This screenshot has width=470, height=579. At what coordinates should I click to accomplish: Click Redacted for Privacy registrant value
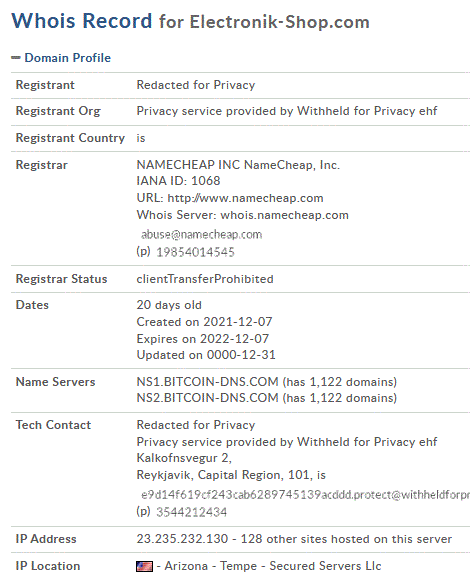click(x=196, y=85)
